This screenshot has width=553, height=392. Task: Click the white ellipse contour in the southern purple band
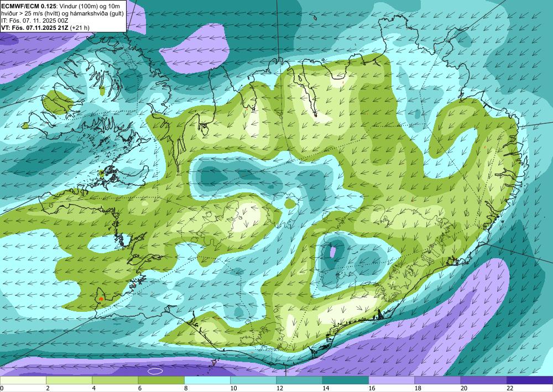155,371
